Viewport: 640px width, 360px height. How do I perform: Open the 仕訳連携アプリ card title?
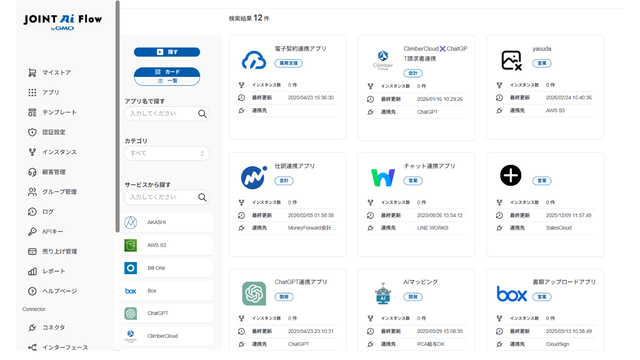click(x=294, y=166)
